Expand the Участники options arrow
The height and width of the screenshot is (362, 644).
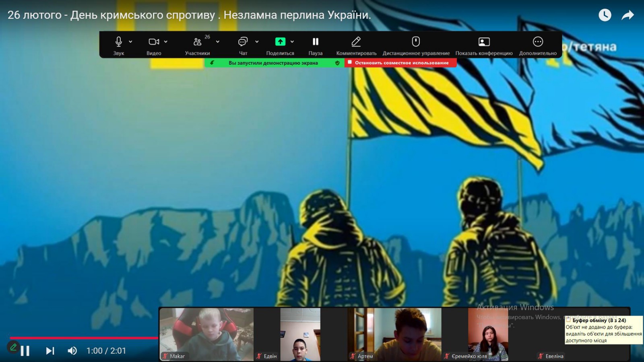click(x=218, y=41)
